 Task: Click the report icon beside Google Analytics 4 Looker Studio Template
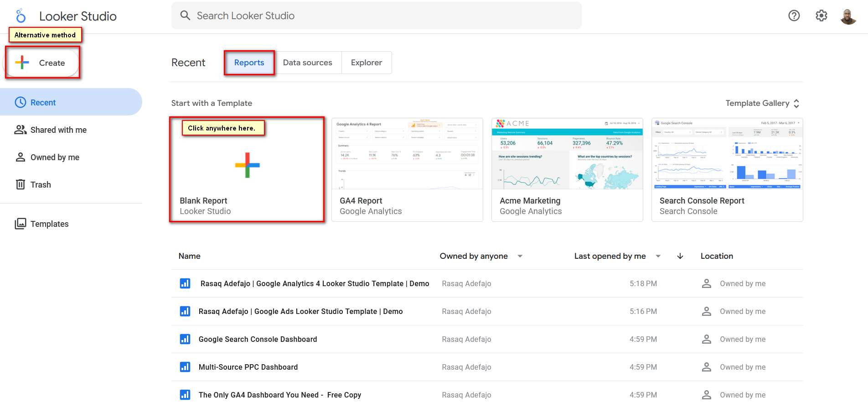click(185, 283)
